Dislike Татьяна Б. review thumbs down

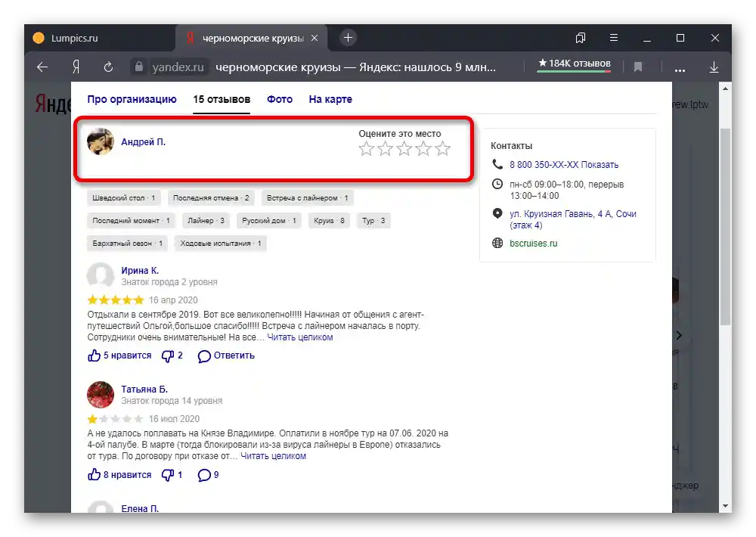172,475
